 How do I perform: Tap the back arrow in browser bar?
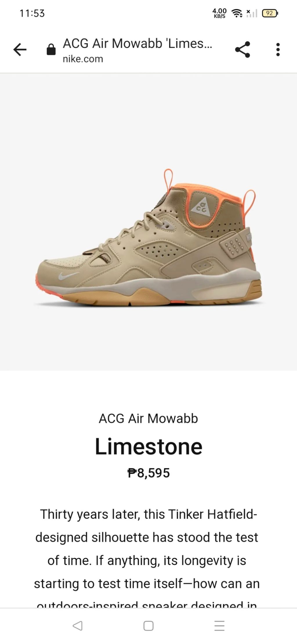pos(20,50)
